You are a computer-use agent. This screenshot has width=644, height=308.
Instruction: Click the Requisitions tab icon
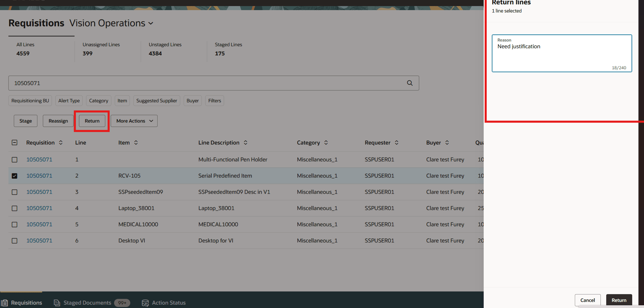tap(4, 303)
